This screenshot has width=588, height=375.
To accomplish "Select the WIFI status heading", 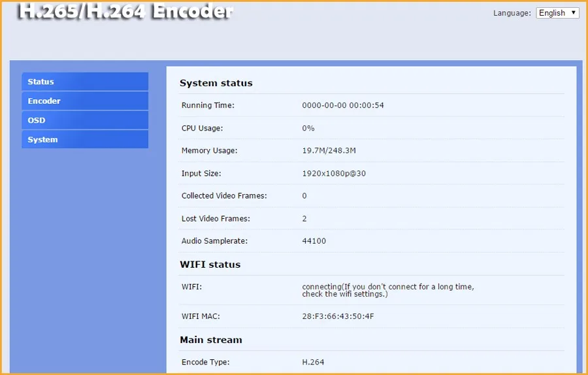I will pyautogui.click(x=210, y=265).
